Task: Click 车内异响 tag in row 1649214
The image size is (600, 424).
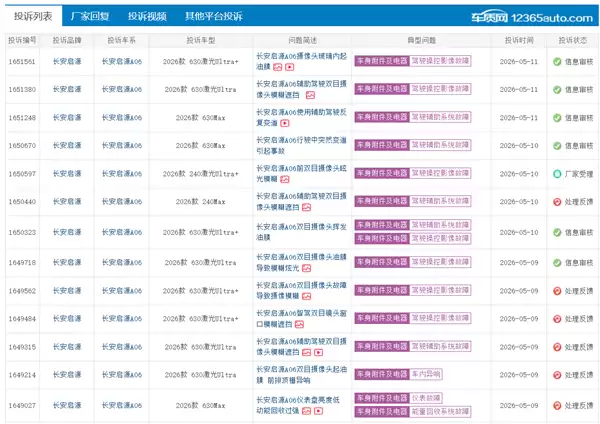Action: [426, 374]
